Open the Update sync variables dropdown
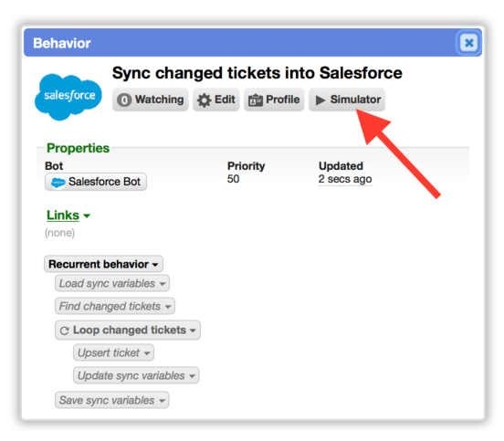The height and width of the screenshot is (441, 504). coord(136,376)
